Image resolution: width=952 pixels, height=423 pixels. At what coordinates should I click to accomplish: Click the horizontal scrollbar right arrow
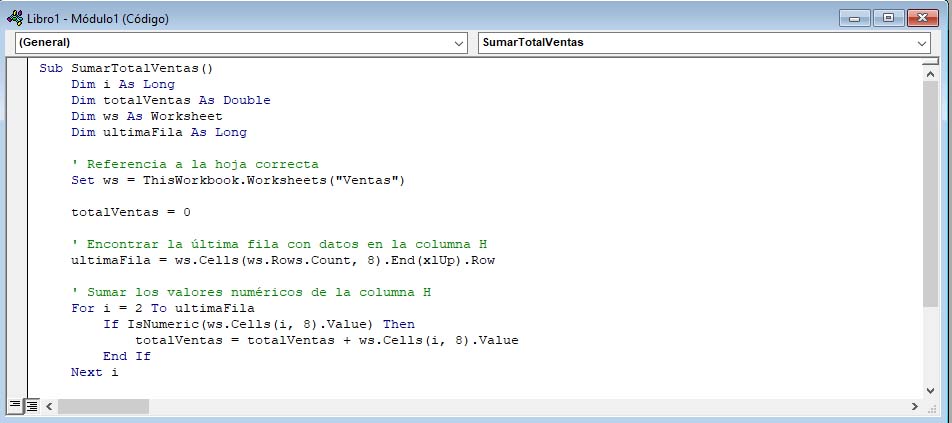[914, 406]
